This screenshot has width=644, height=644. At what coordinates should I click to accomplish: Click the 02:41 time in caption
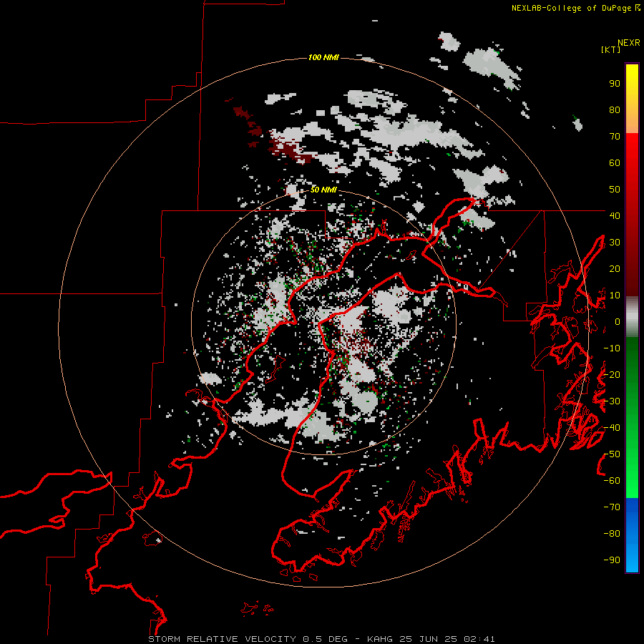click(479, 639)
